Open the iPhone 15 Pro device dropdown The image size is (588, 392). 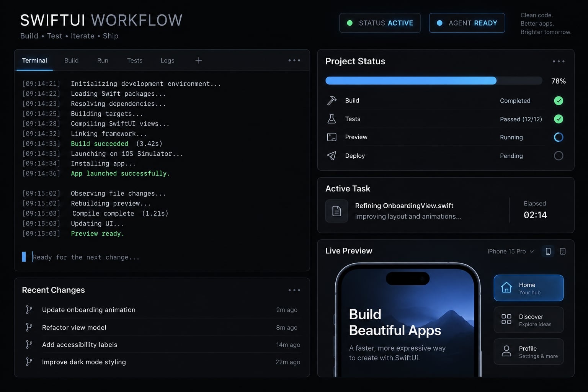tap(511, 252)
